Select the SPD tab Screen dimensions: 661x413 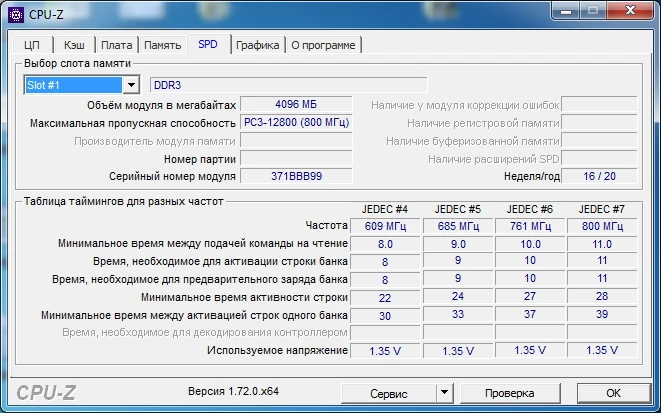[208, 44]
